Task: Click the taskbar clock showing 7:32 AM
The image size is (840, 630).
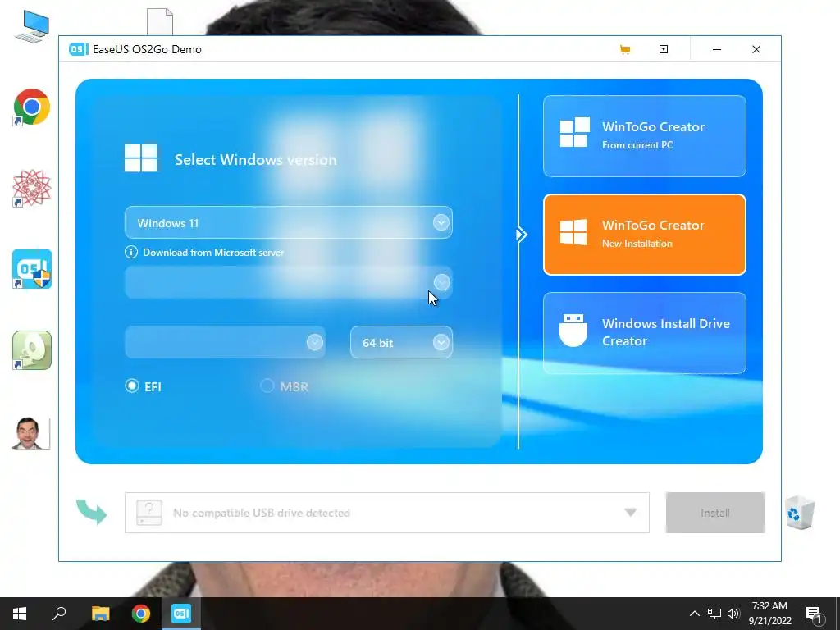Action: pyautogui.click(x=769, y=614)
